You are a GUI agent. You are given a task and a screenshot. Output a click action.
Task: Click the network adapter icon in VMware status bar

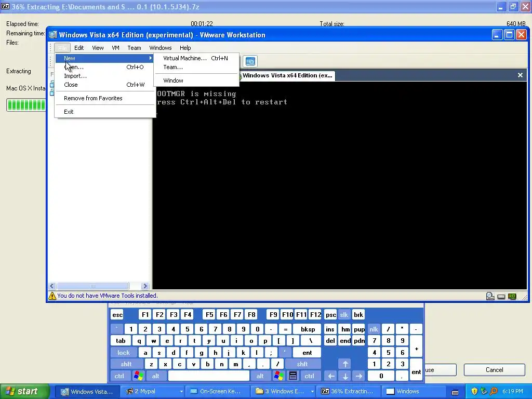tap(512, 297)
